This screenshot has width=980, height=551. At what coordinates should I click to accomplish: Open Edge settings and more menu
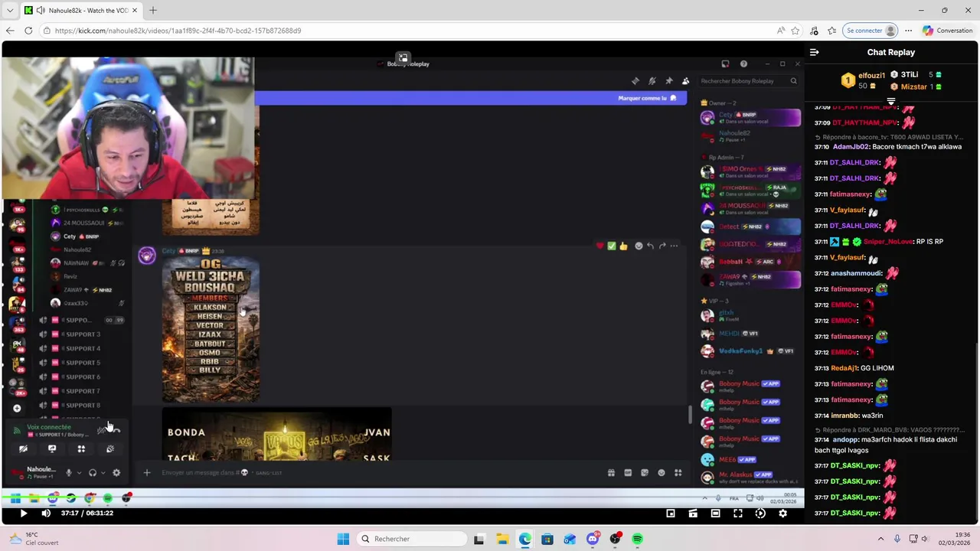(908, 31)
